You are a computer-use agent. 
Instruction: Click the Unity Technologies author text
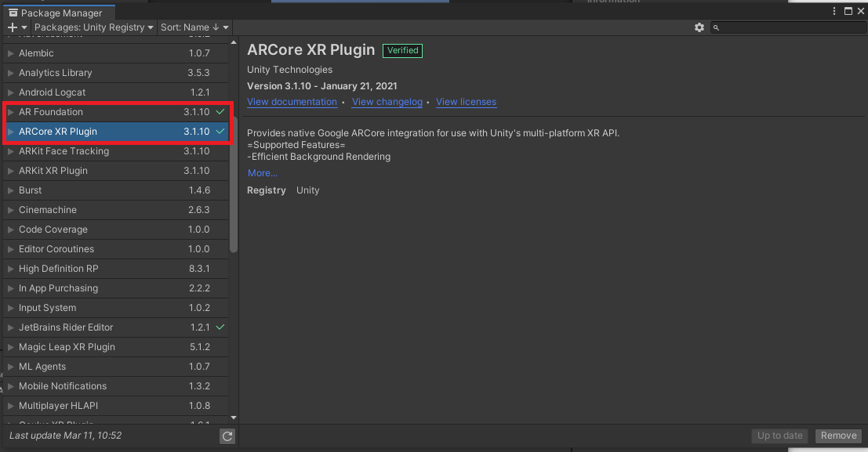pyautogui.click(x=289, y=70)
